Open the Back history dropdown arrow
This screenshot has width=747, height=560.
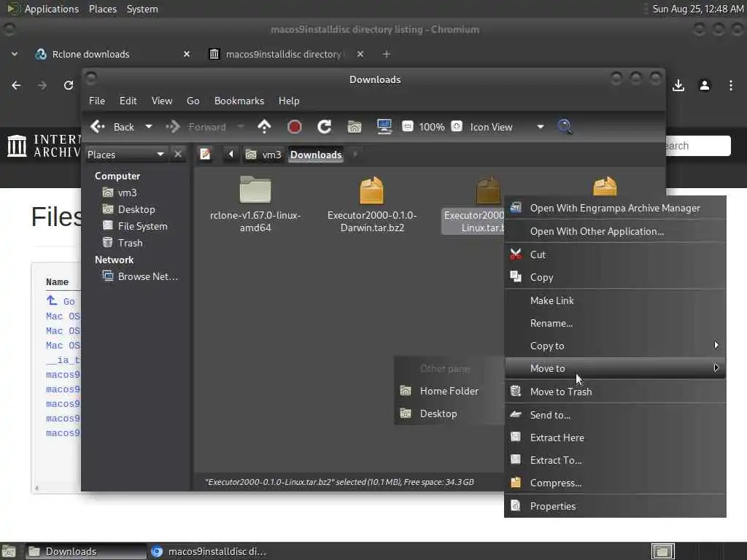pyautogui.click(x=149, y=127)
